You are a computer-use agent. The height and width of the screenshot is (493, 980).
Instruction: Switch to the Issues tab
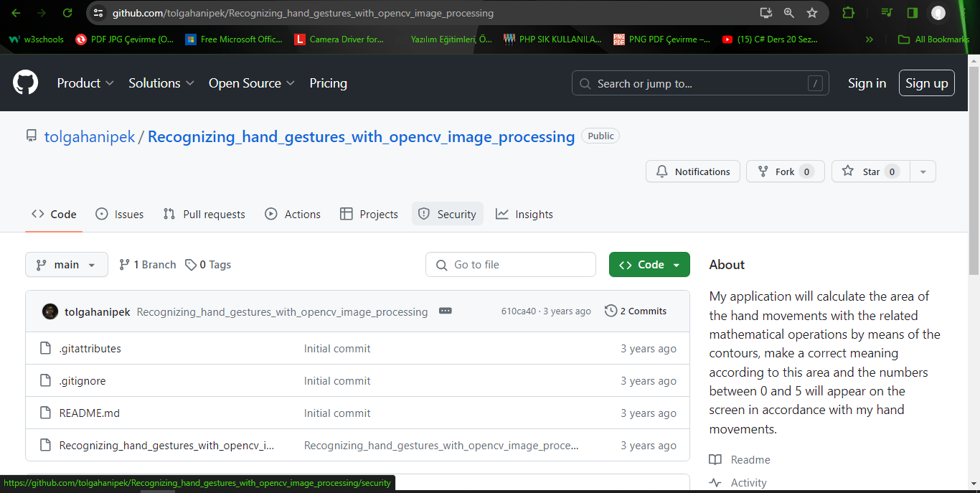point(120,215)
